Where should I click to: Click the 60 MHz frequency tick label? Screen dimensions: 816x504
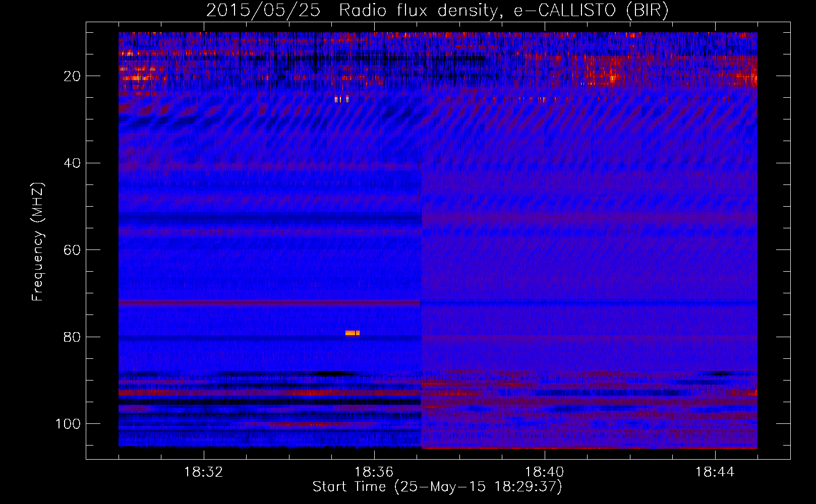pos(72,250)
